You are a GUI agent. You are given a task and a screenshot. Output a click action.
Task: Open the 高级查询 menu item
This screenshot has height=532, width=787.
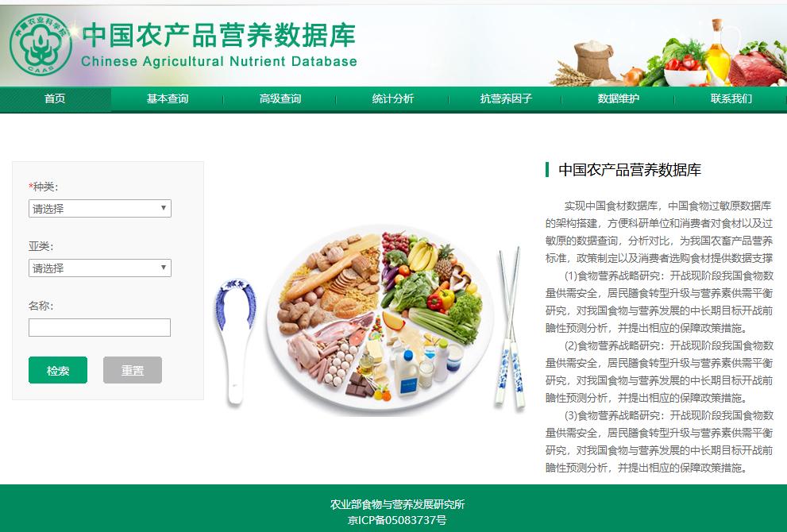280,99
